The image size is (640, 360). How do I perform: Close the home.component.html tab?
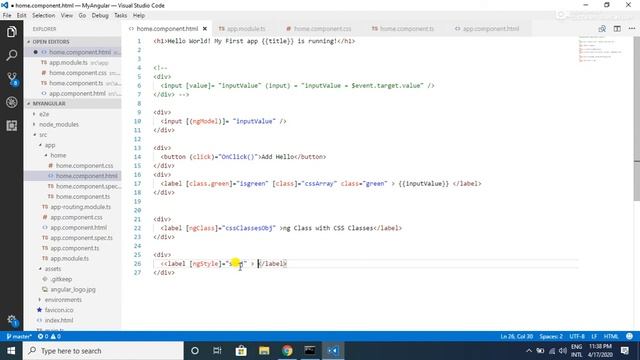click(205, 29)
